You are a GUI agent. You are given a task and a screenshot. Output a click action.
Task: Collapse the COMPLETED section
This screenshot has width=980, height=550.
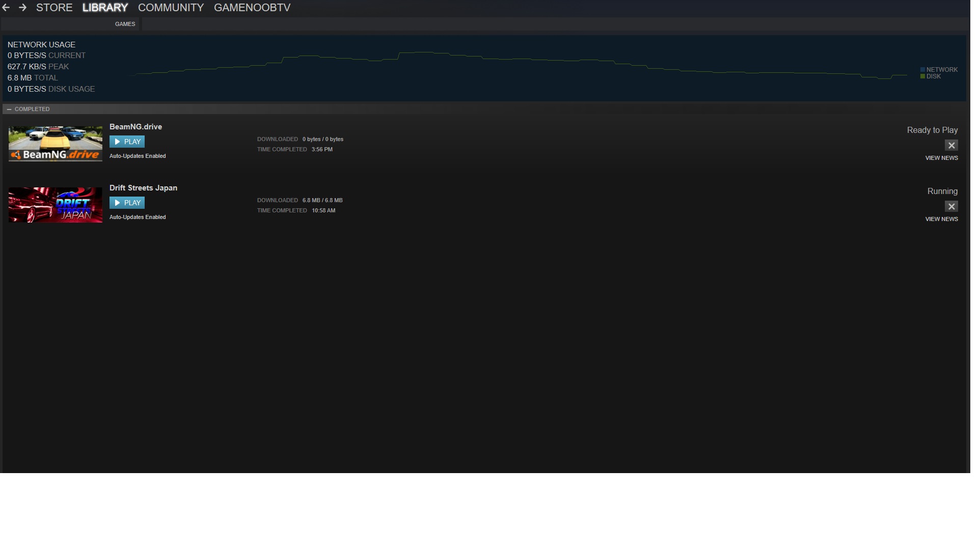point(9,109)
